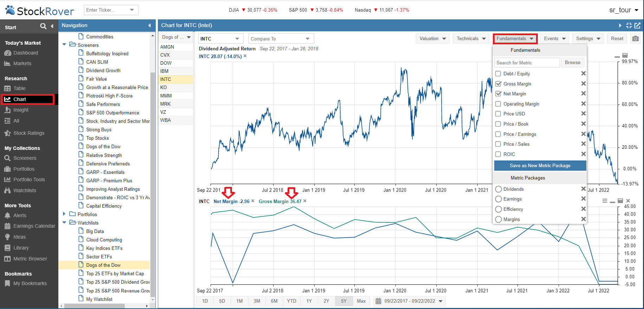
Task: Select the YTD time period
Action: point(291,301)
